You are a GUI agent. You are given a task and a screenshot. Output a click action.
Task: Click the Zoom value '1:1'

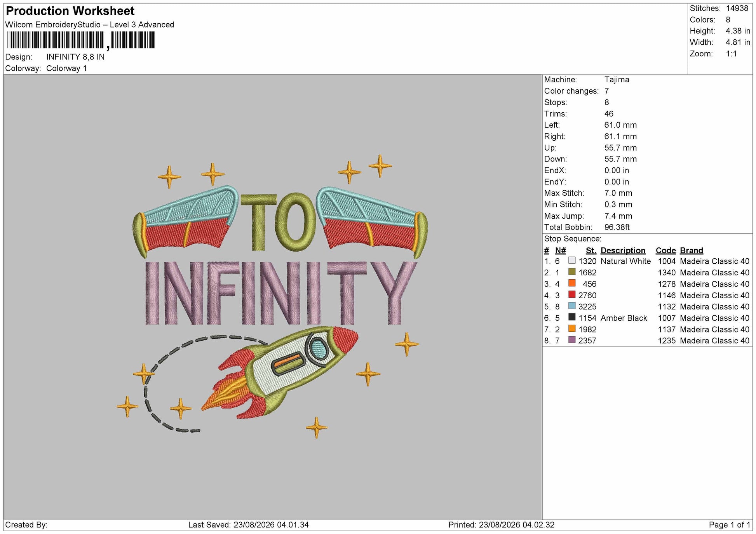tap(731, 54)
